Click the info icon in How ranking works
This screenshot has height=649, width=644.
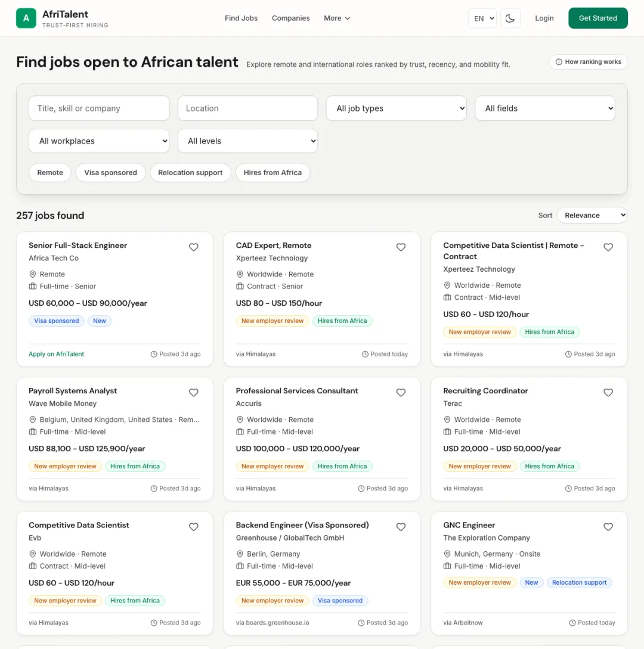(559, 61)
